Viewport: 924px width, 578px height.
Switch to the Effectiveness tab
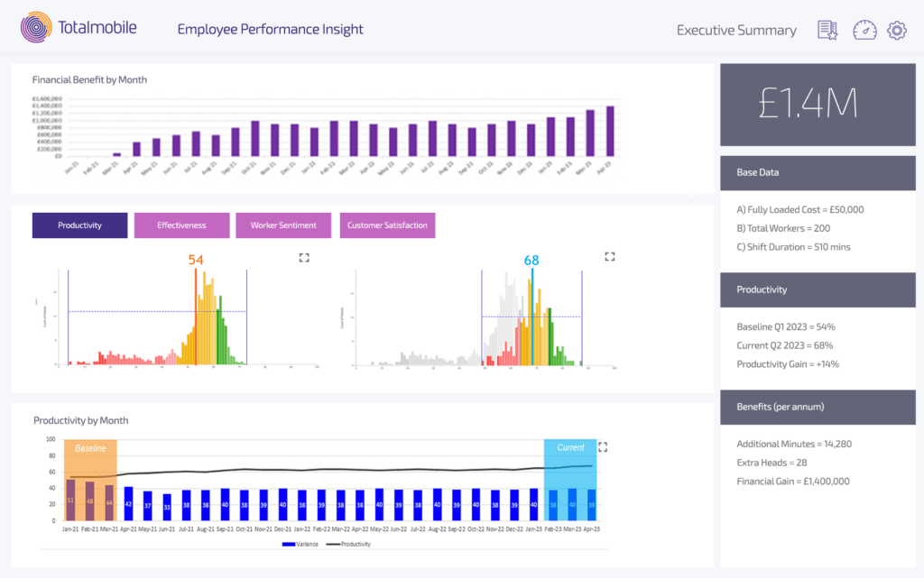pos(182,225)
